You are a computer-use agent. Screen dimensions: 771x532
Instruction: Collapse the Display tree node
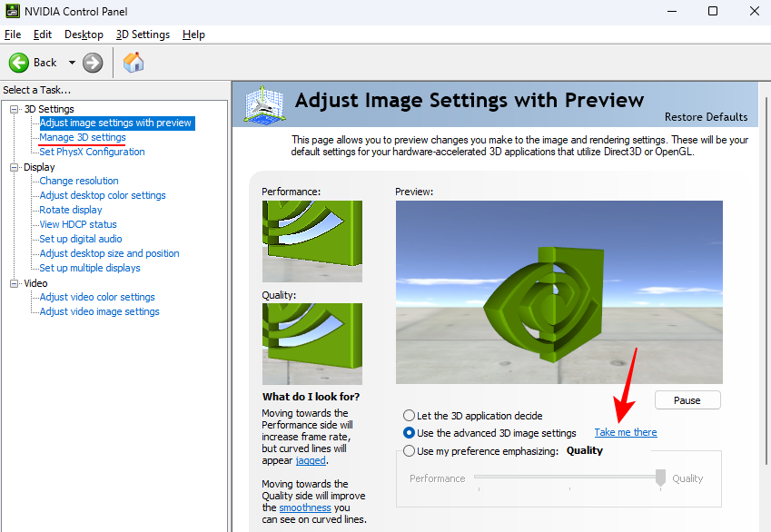pyautogui.click(x=15, y=167)
